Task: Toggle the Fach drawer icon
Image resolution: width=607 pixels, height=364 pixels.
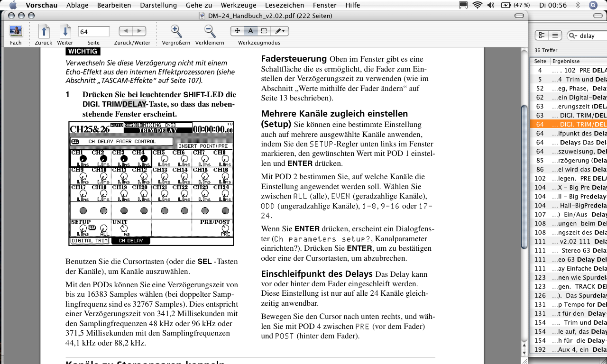Action: (16, 31)
